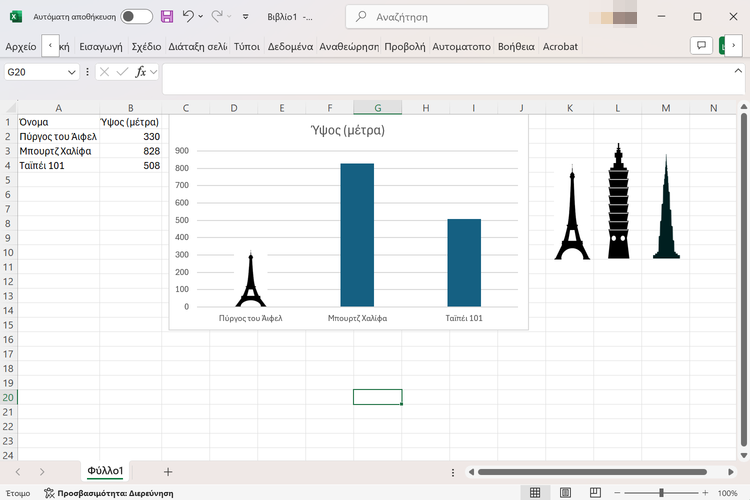
Task: Open the Αυτοματοποίηση tab
Action: tap(461, 46)
